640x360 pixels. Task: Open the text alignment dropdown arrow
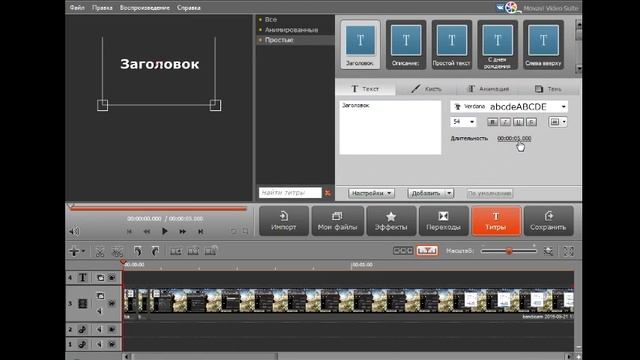(564, 122)
